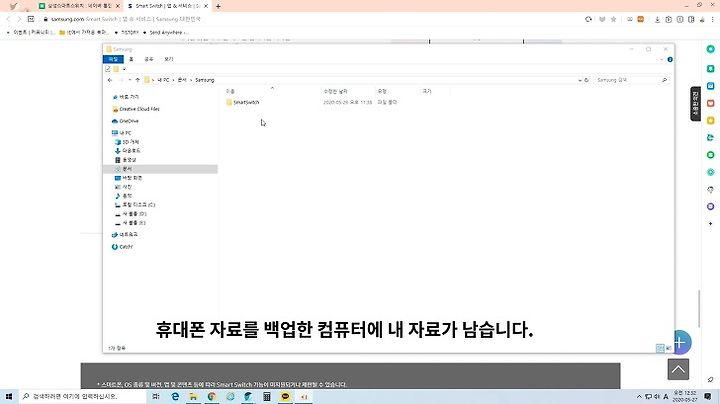The image size is (720, 404).
Task: Click the Explorer help question mark icon
Action: click(670, 60)
